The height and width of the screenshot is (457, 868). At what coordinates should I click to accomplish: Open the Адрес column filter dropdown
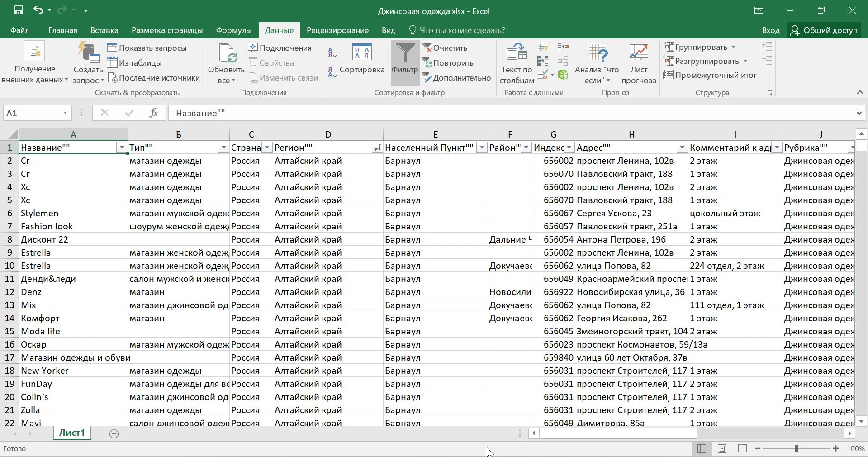[682, 148]
